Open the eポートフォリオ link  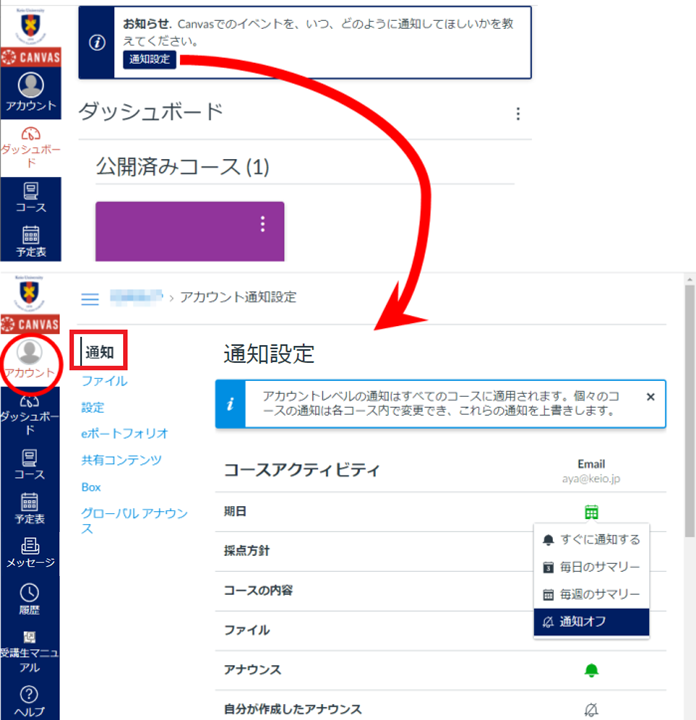click(x=124, y=433)
